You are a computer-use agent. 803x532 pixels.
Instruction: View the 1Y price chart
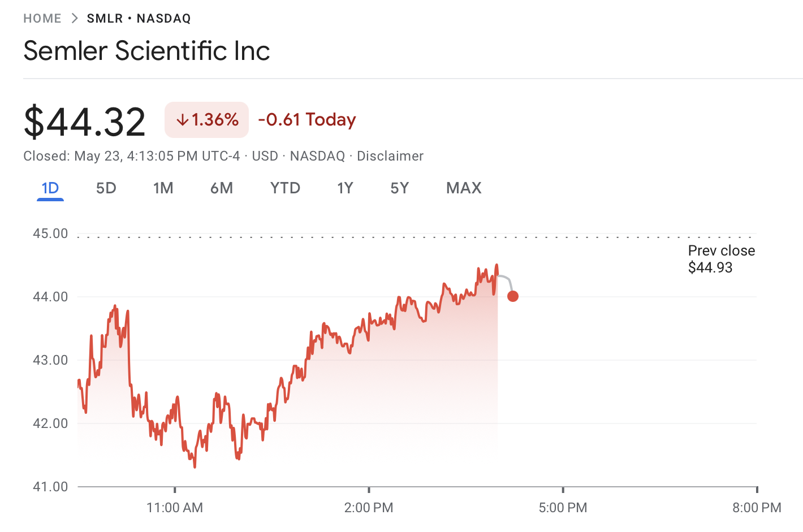coord(345,188)
